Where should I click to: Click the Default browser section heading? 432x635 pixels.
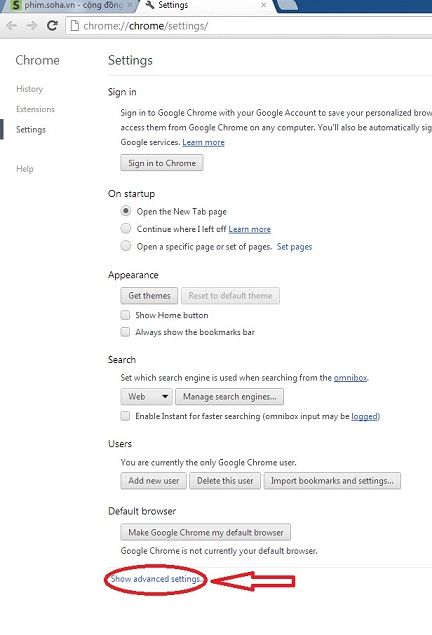pyautogui.click(x=142, y=511)
